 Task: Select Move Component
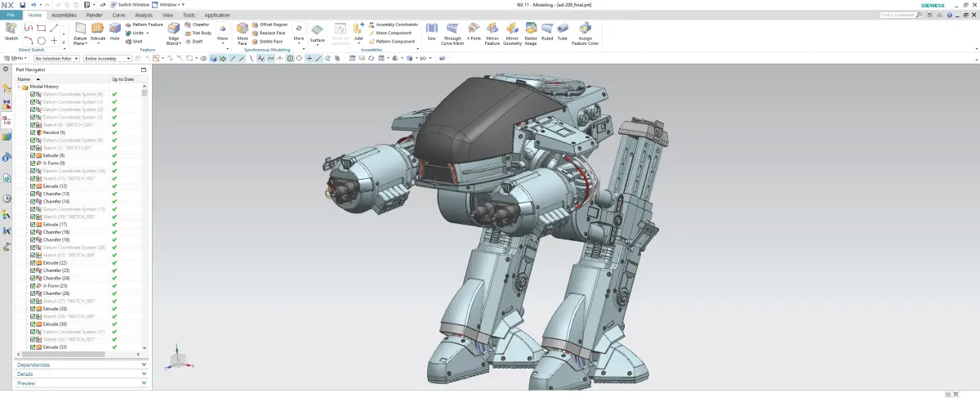pyautogui.click(x=390, y=33)
